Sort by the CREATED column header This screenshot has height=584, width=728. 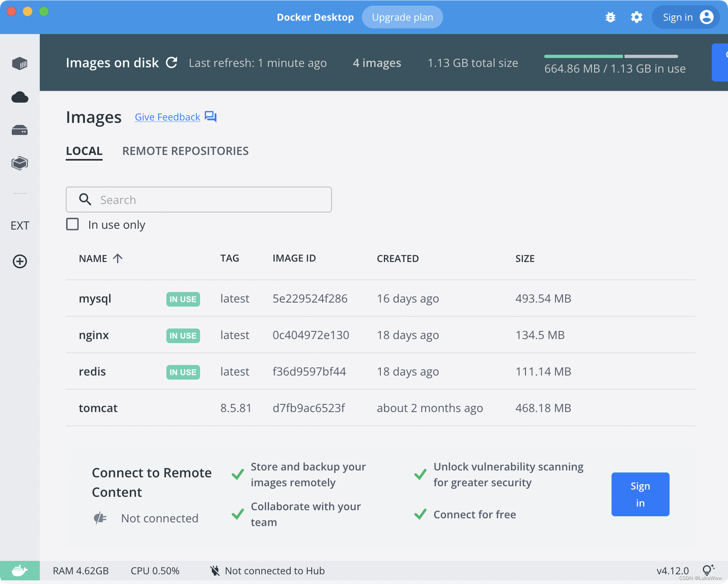398,259
